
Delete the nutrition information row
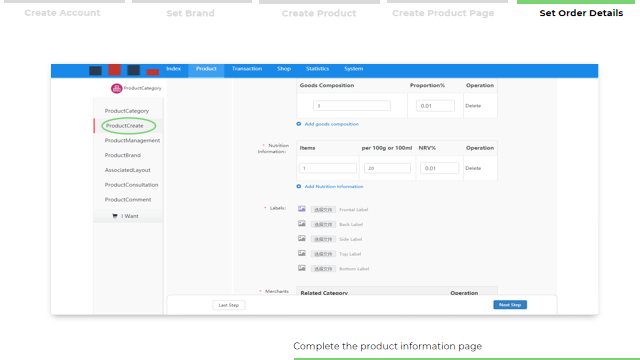click(473, 168)
